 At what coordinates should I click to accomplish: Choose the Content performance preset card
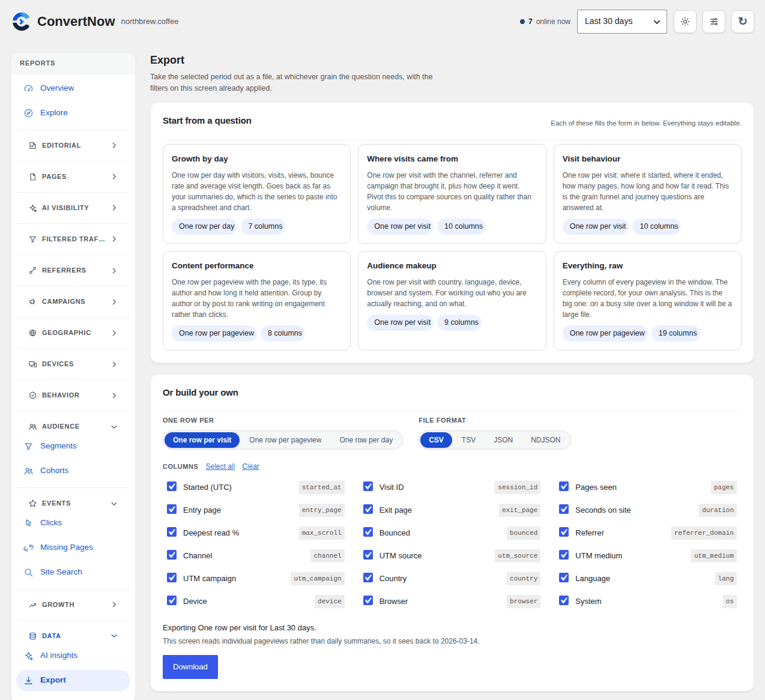coord(256,301)
